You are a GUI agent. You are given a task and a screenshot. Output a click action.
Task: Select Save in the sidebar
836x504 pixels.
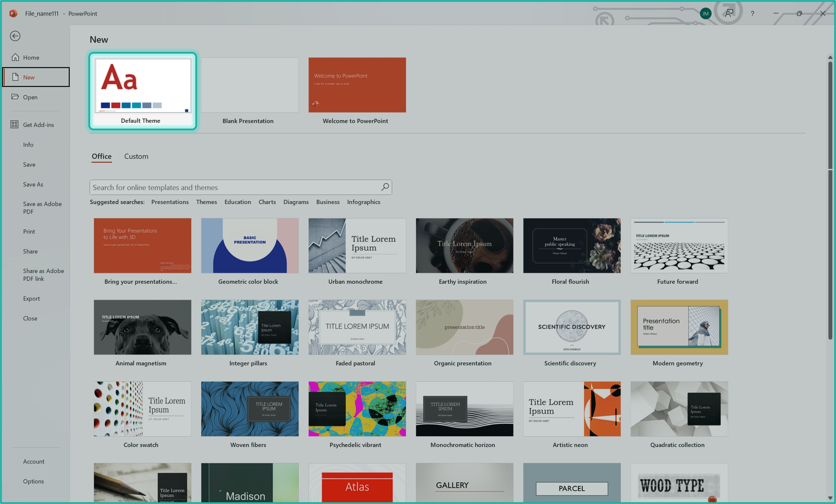point(29,164)
